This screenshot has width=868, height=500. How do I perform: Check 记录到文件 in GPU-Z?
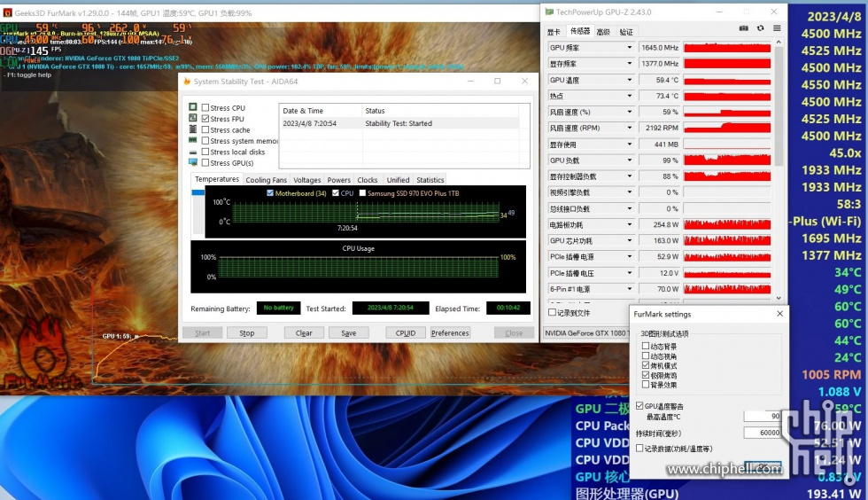click(x=552, y=313)
